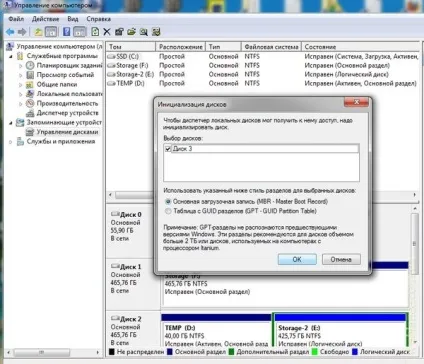Toggle the Диск 3 checkbox
Viewport: 424px width, 364px height.
(168, 149)
